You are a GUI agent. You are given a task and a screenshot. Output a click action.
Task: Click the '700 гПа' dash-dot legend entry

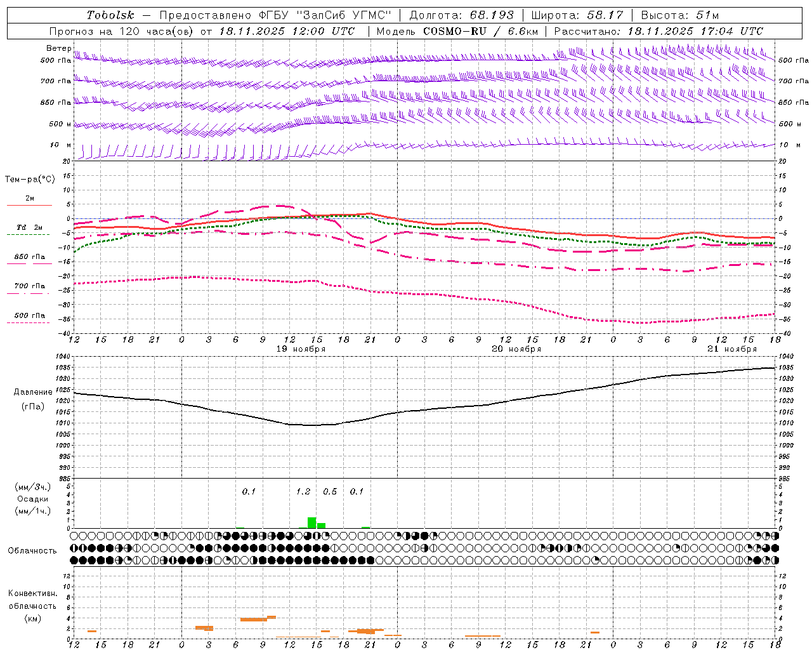(29, 286)
